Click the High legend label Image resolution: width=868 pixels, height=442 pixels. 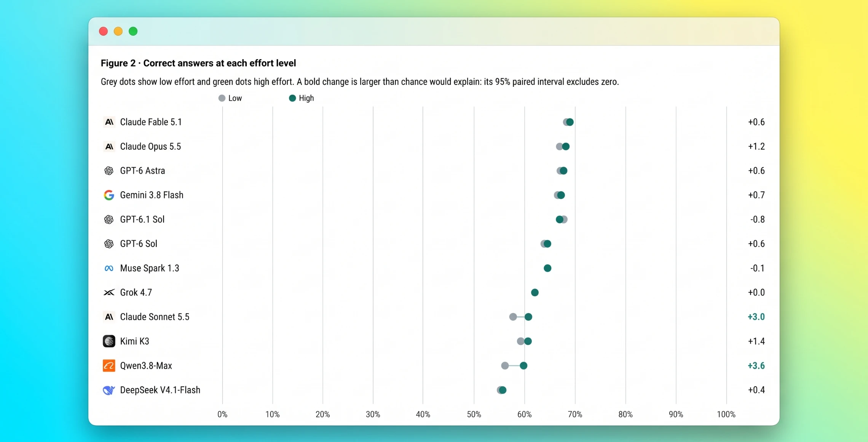coord(306,98)
